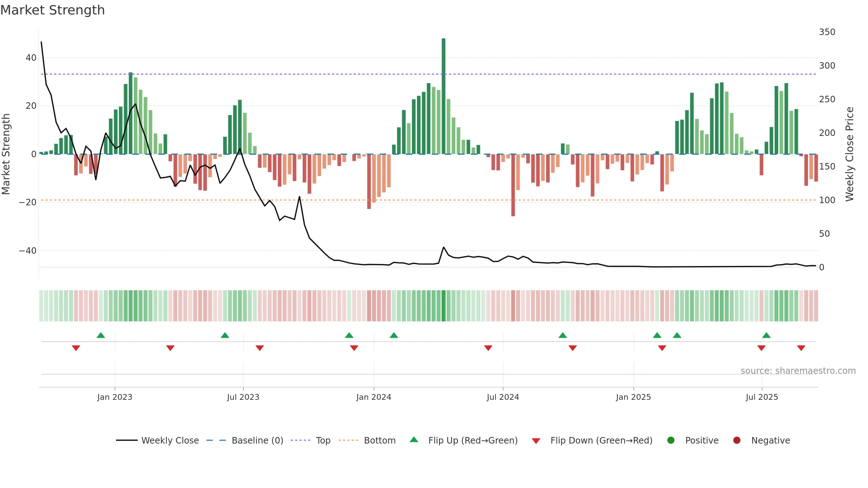Toggle the Positive legend label

point(702,441)
